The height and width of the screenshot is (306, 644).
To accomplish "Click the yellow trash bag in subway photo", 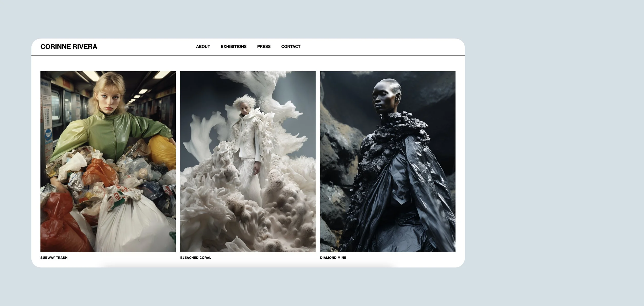I will pos(162,152).
